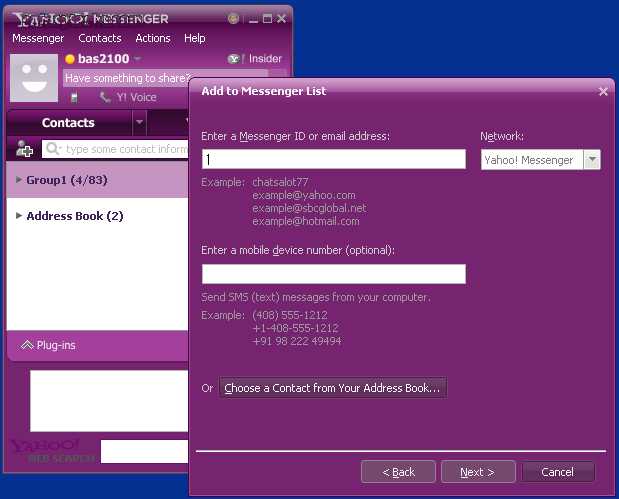Click the bas2100 username
Screen dimensions: 619x499
pos(103,59)
